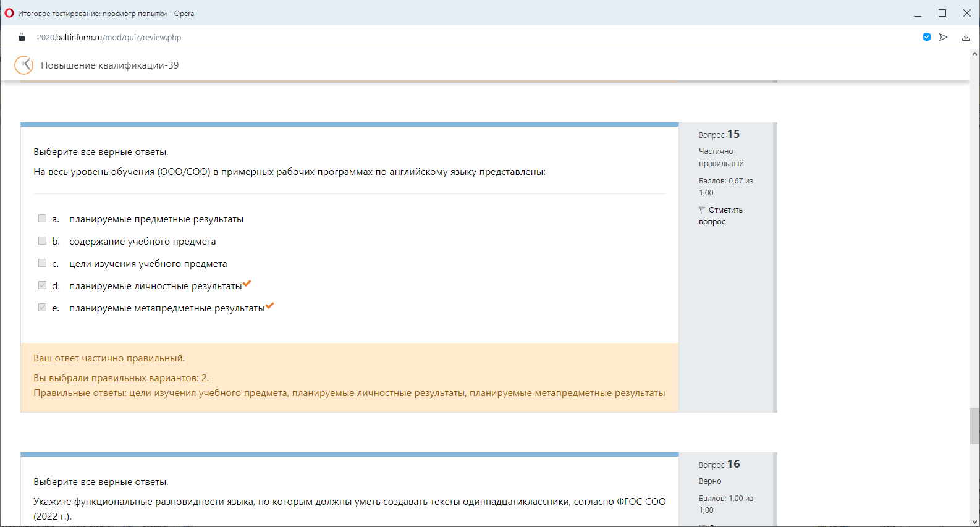Tick checkbox c. цели изучения учебного предмета
Screen dimensions: 980x527
[42, 263]
